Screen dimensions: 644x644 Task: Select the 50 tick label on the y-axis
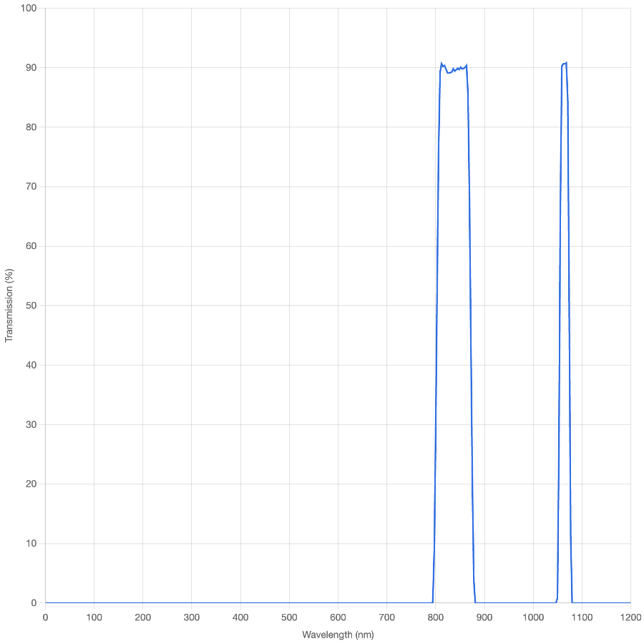32,306
